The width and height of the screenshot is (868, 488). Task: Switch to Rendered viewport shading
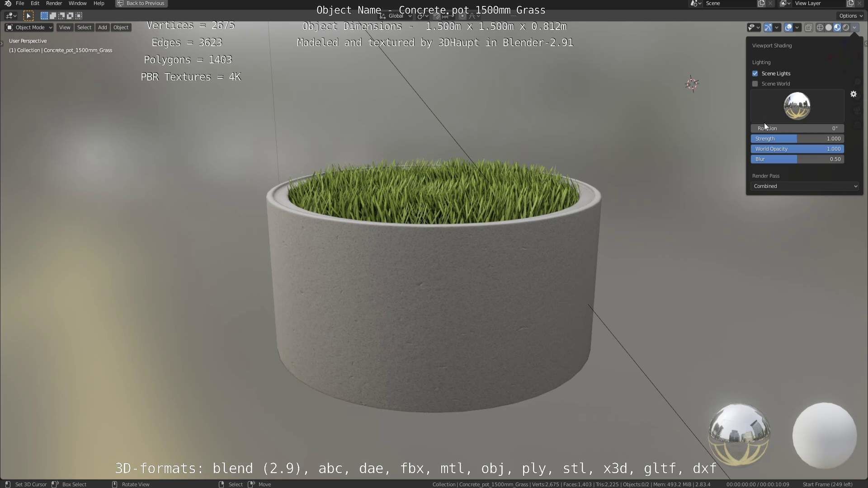coord(846,28)
